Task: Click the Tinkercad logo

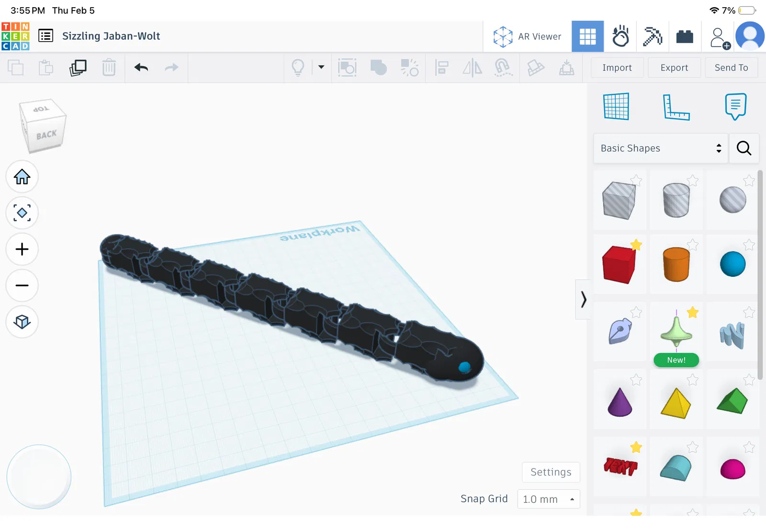Action: [x=15, y=36]
